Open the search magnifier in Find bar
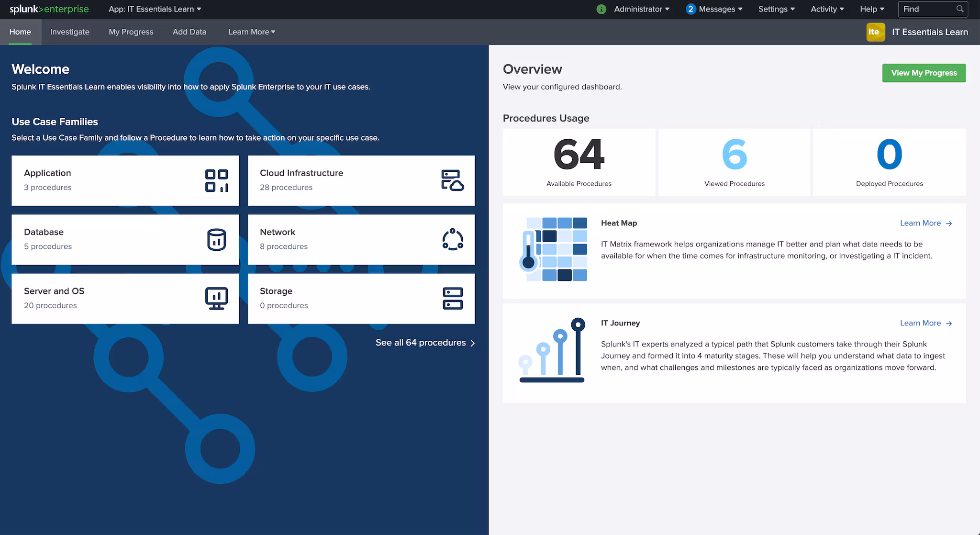The width and height of the screenshot is (980, 535). tap(960, 9)
